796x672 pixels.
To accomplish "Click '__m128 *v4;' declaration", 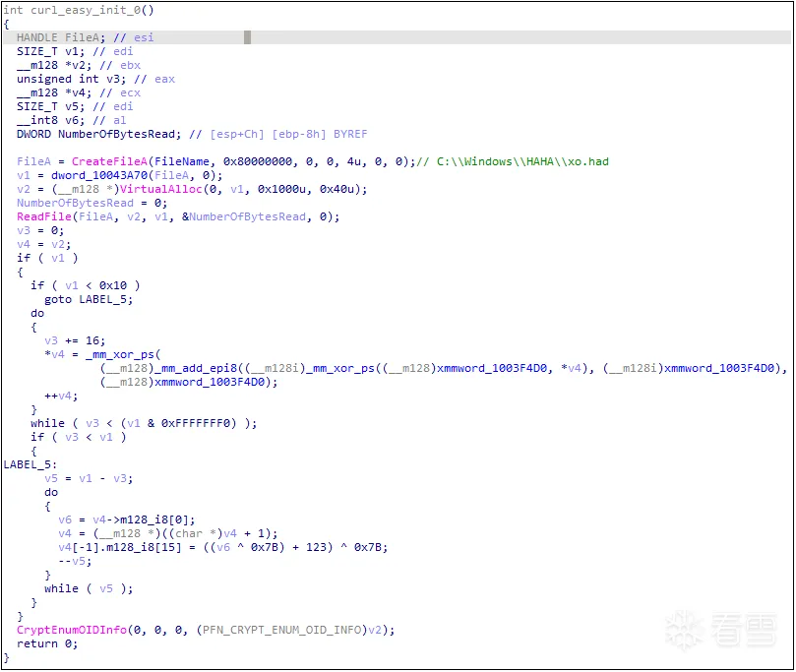I will coord(54,92).
